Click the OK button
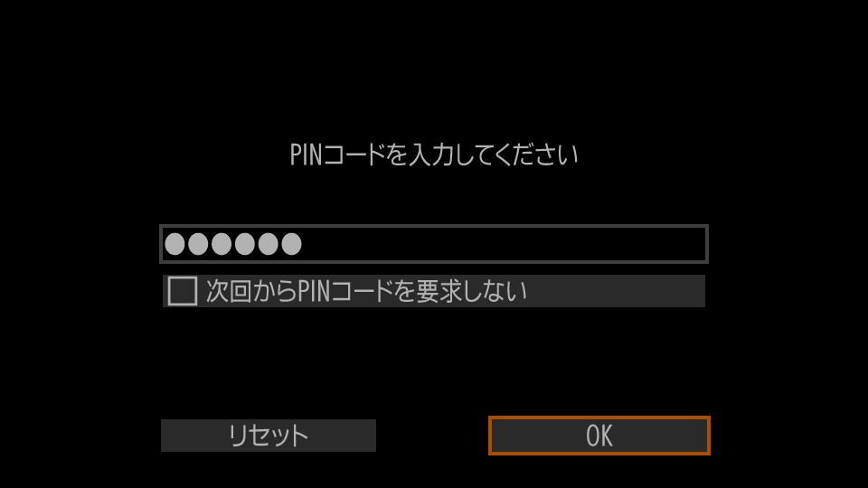The image size is (868, 488). tap(599, 436)
